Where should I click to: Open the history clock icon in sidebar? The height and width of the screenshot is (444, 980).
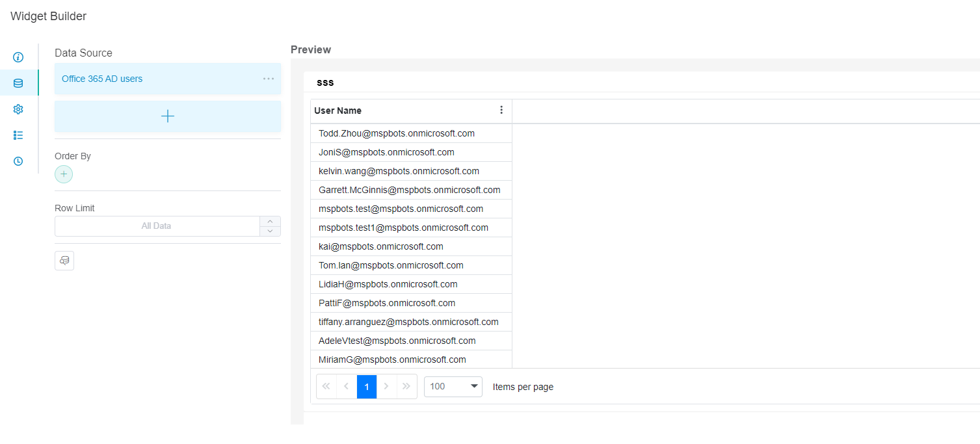(18, 161)
